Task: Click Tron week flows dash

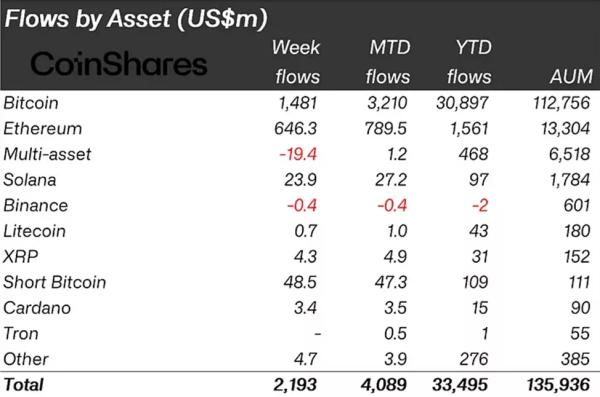Action: coord(317,334)
